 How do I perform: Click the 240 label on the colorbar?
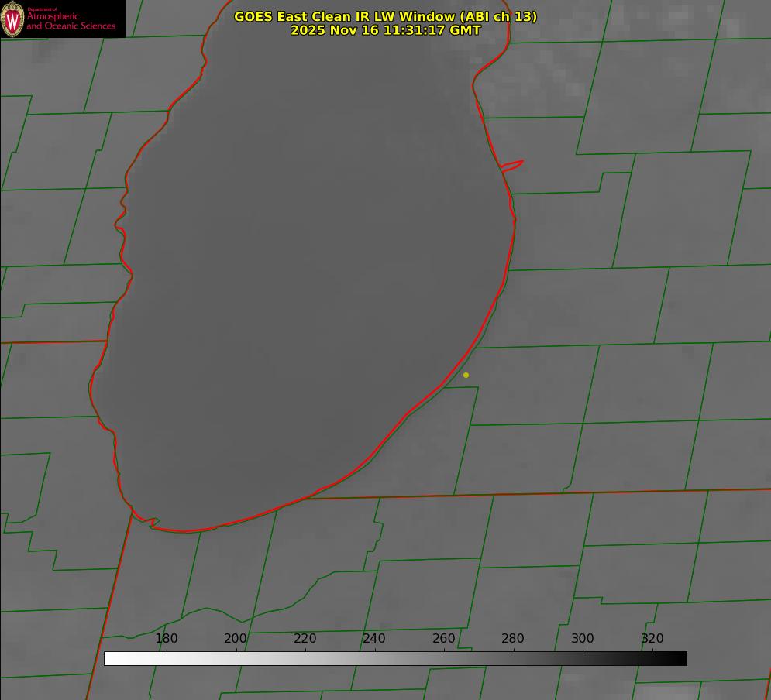374,638
